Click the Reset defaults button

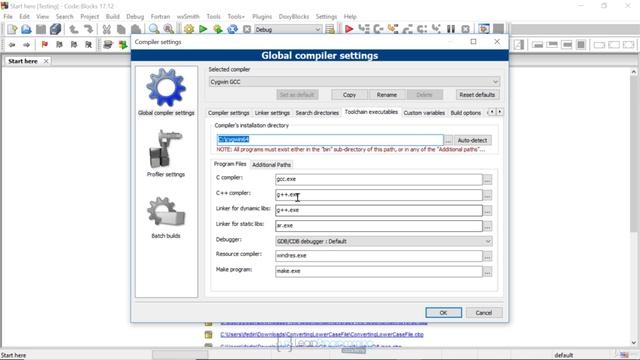pyautogui.click(x=477, y=95)
